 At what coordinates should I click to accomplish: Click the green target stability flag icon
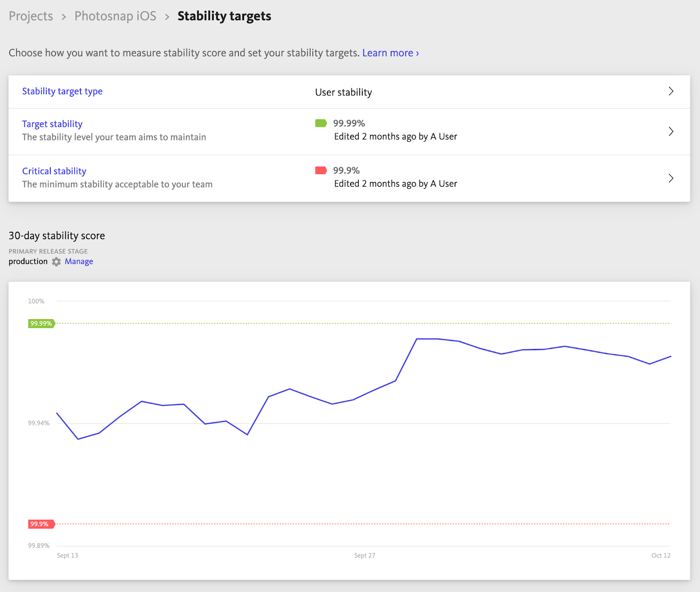[321, 123]
